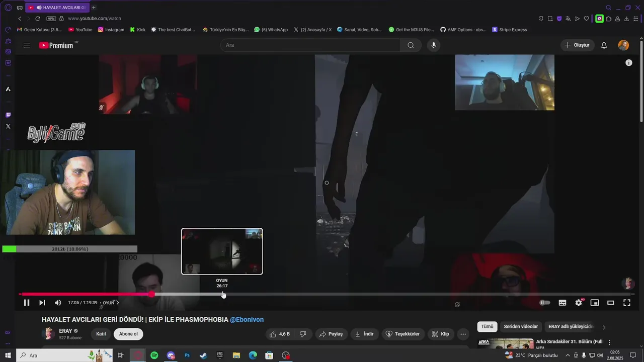Switch to HAYALET AVCILARI browser tab
The image size is (644, 362).
58,8
